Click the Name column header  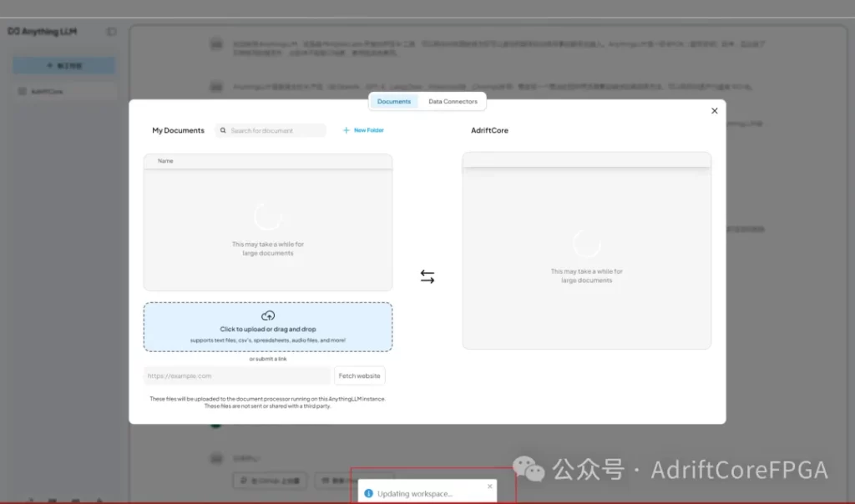(x=165, y=161)
